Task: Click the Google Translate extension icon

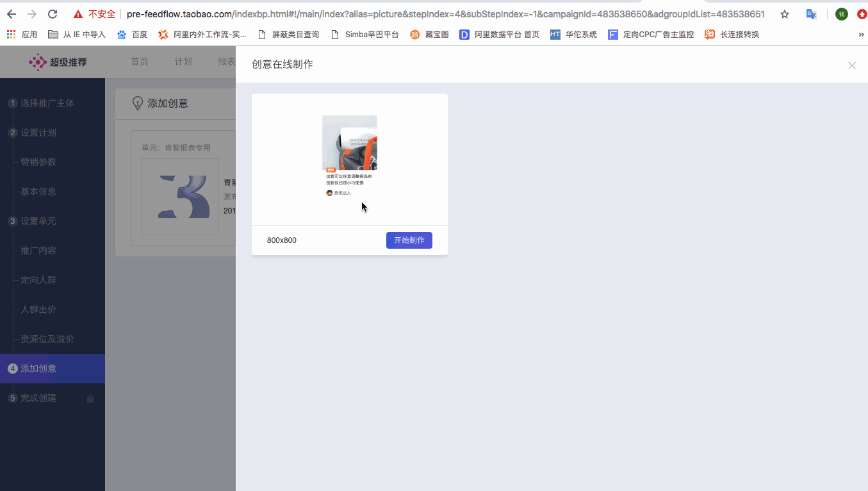Action: click(x=811, y=14)
